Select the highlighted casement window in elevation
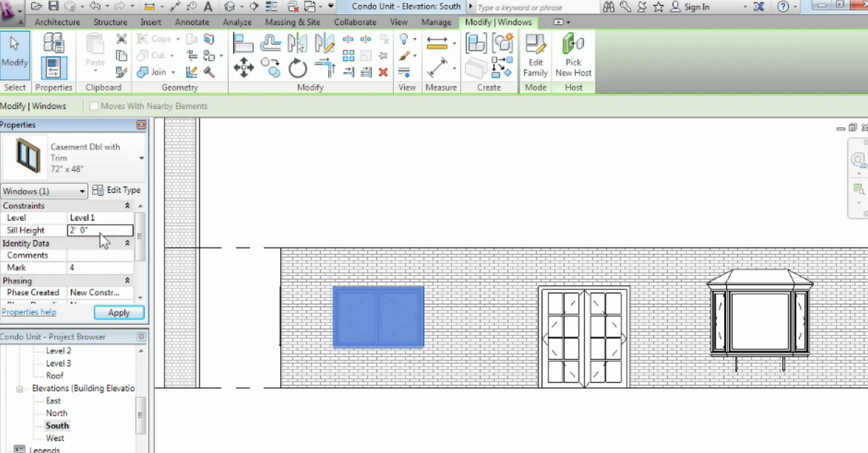 click(379, 317)
